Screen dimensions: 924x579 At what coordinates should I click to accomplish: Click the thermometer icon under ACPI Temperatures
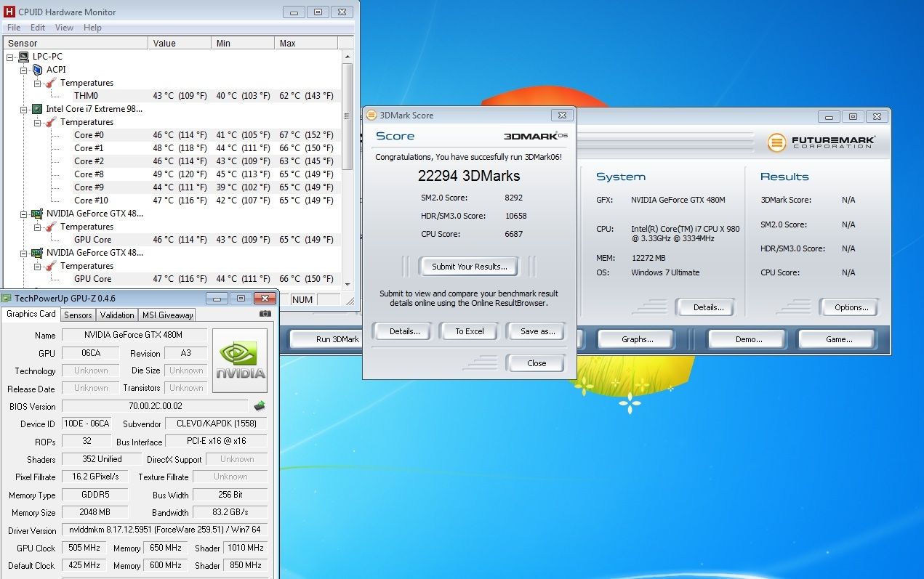point(51,83)
